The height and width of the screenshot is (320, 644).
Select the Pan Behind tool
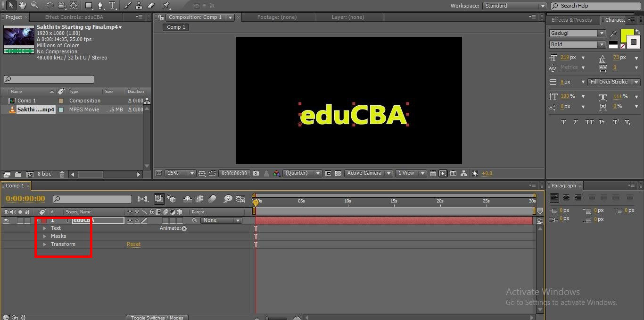coord(74,6)
